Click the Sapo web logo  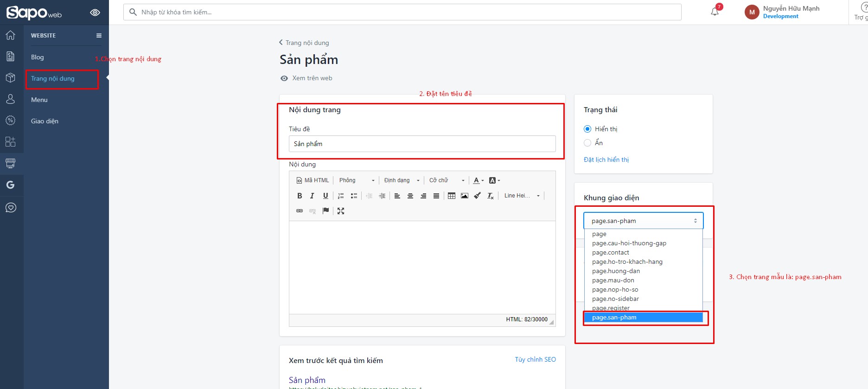tap(34, 13)
